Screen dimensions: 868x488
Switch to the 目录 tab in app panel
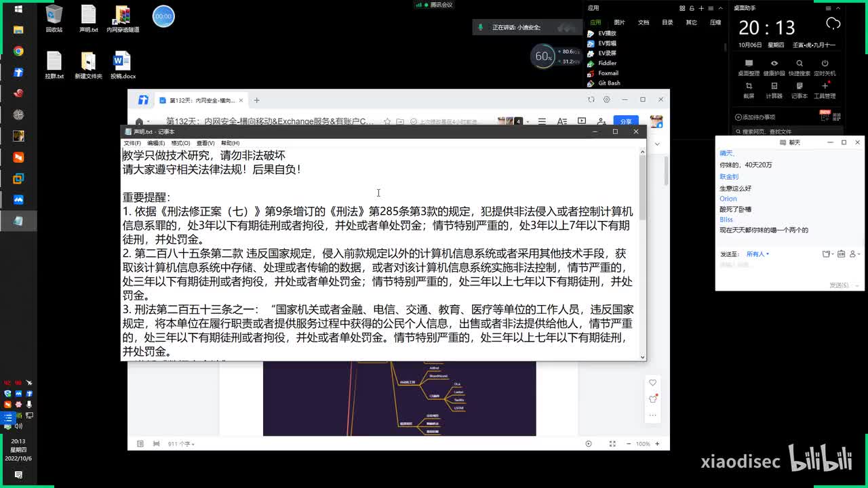coord(667,22)
